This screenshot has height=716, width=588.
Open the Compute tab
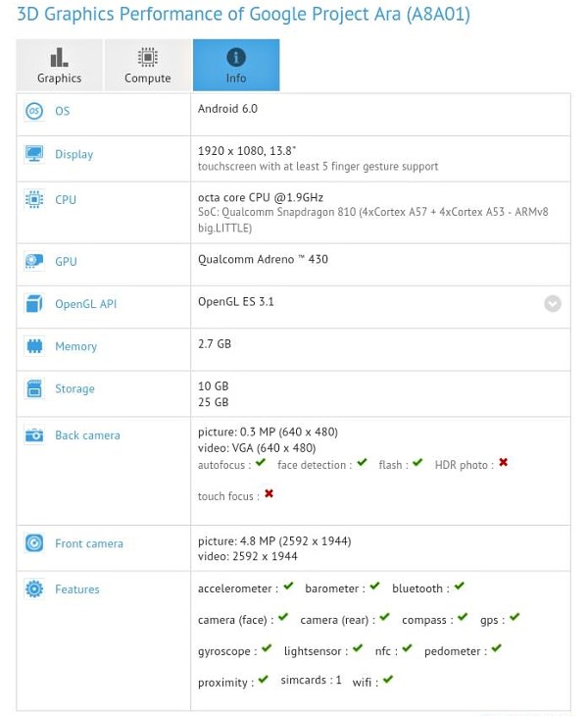point(148,65)
